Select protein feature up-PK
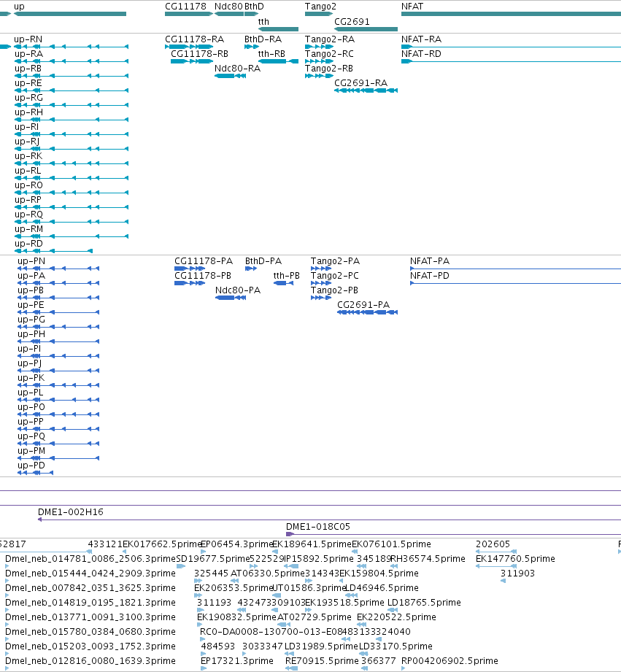621x672 pixels. pyautogui.click(x=58, y=385)
